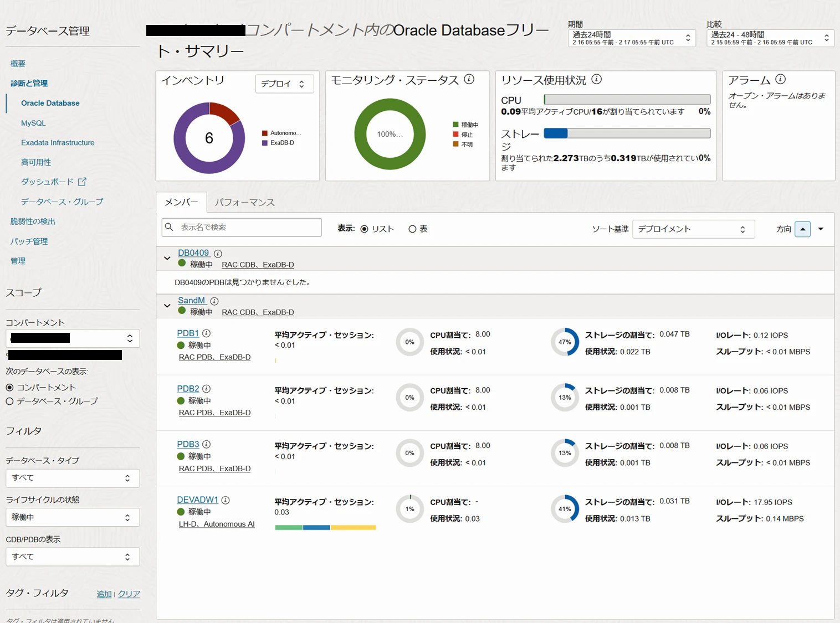840x623 pixels.
Task: Open the PDB1 link
Action: [x=188, y=333]
